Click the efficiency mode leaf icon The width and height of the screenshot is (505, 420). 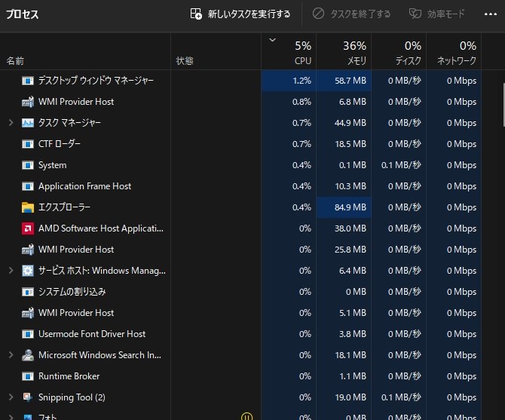coord(415,14)
